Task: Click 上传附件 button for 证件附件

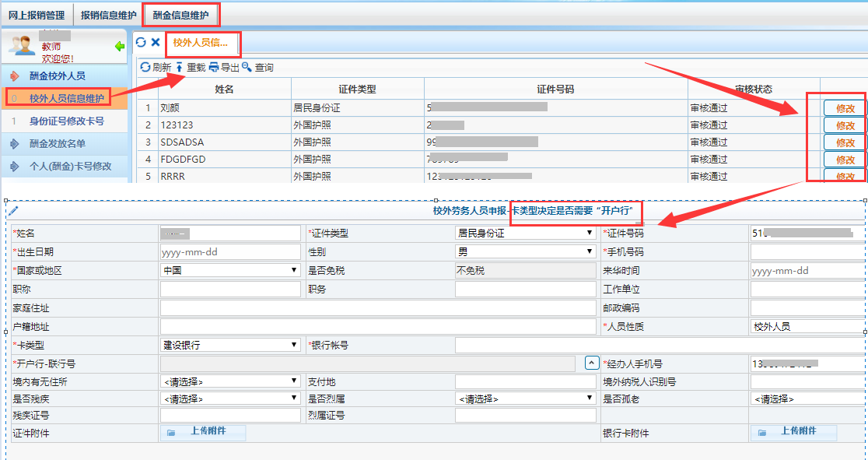Action: point(203,432)
